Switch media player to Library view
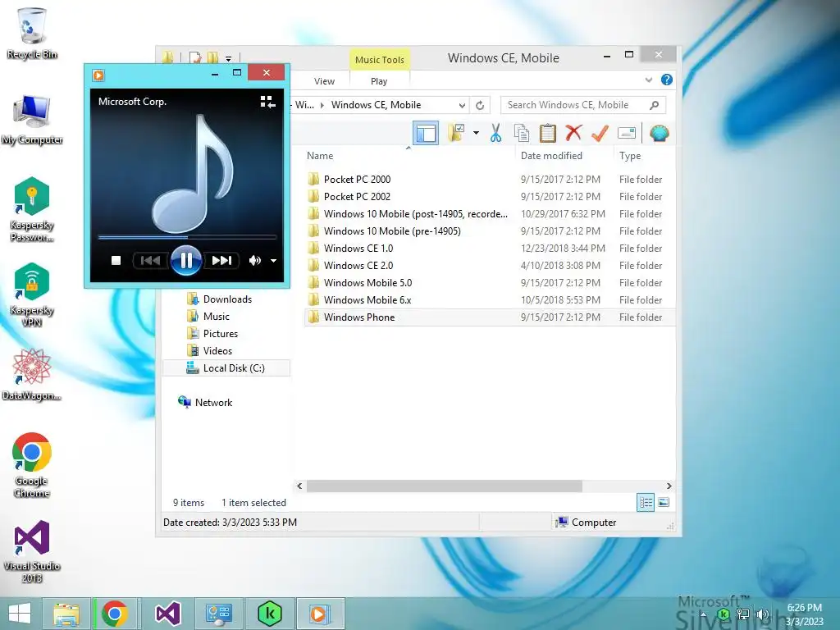Screen dimensions: 840x630 coord(267,102)
